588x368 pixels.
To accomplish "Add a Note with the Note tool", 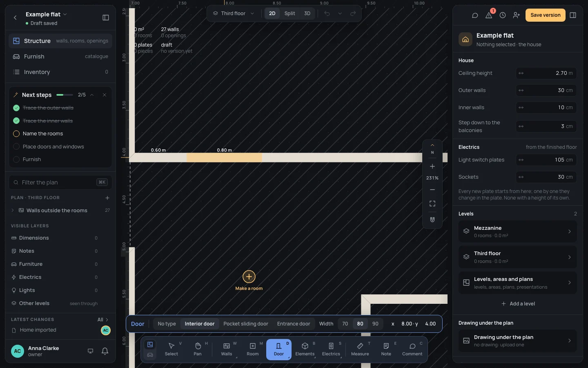I will pos(386,350).
